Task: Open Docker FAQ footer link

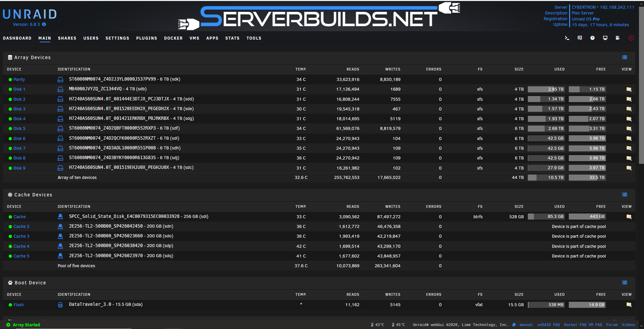Action: (x=575, y=325)
